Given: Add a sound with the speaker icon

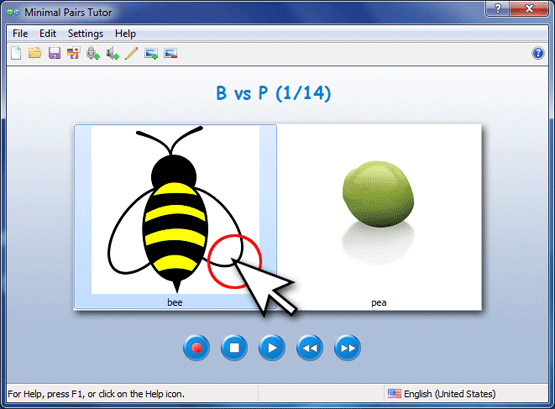Looking at the screenshot, I should coord(113,53).
